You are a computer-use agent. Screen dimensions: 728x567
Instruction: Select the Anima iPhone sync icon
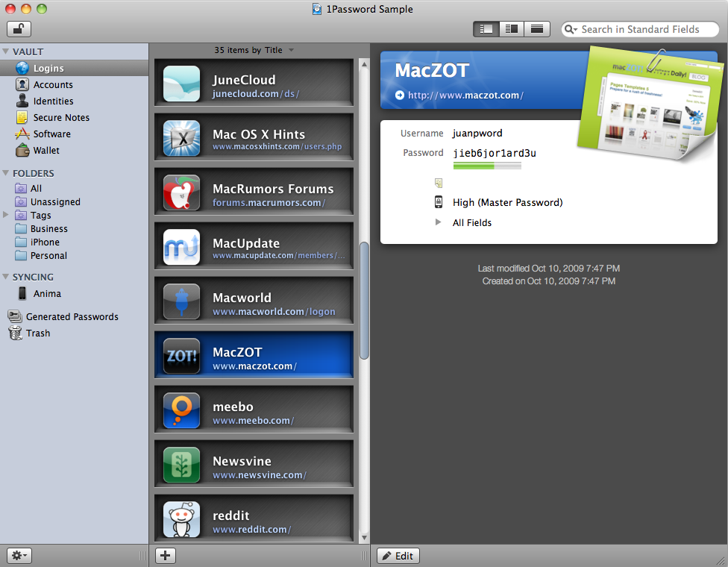click(x=22, y=293)
